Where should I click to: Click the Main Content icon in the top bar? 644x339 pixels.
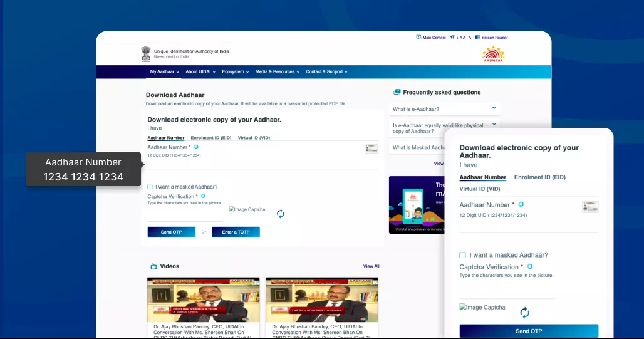pyautogui.click(x=419, y=38)
